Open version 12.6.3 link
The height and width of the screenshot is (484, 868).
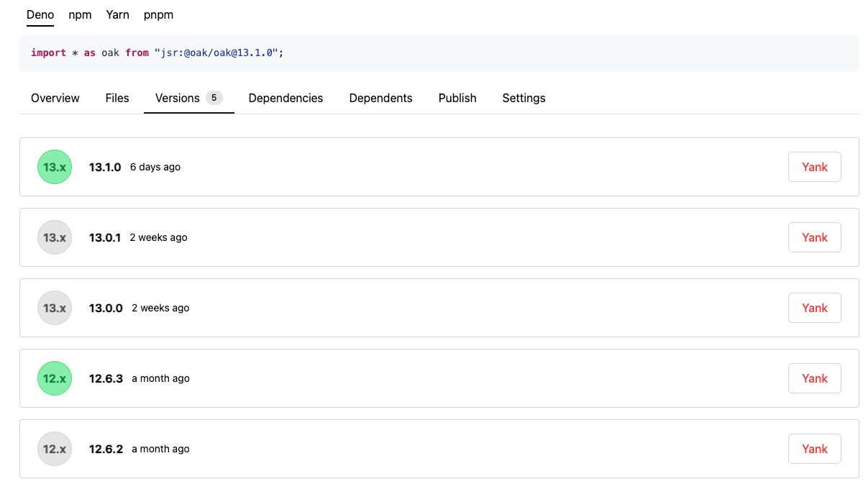point(106,378)
